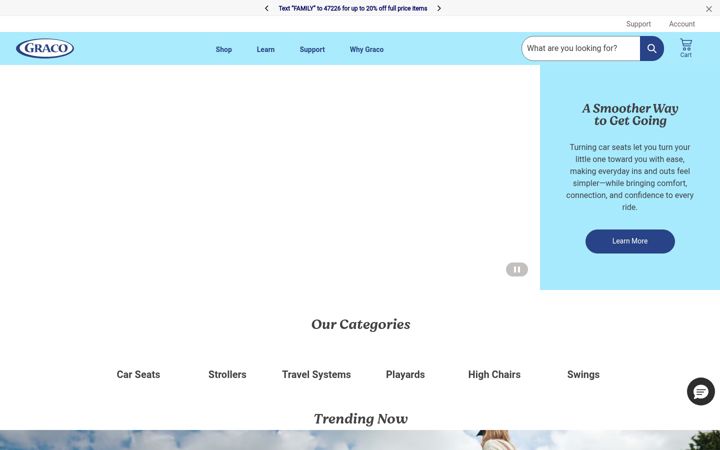
Task: Focus the 'What are you looking for?' search field
Action: tap(581, 48)
